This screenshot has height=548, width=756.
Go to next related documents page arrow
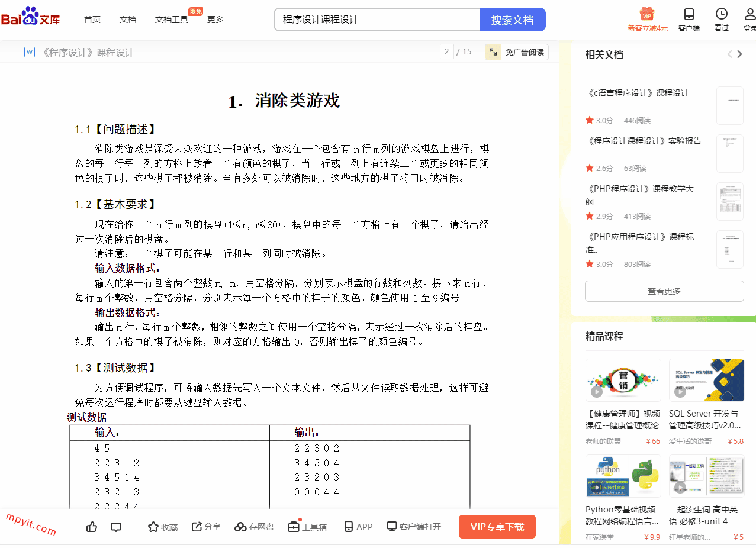point(739,54)
